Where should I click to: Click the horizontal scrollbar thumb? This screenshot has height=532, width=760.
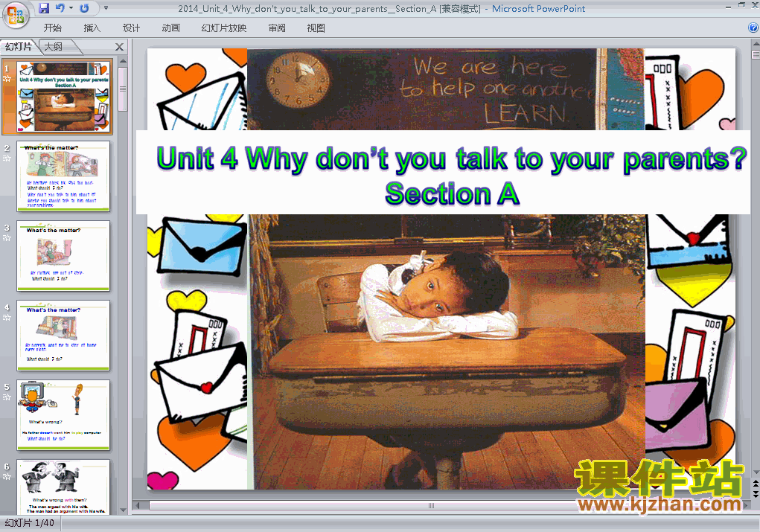click(x=430, y=506)
